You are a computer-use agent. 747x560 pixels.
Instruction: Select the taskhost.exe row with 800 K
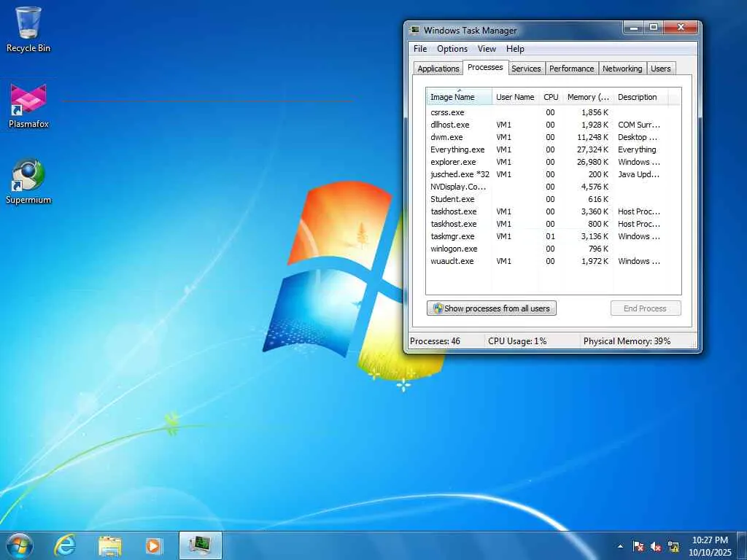pos(554,224)
